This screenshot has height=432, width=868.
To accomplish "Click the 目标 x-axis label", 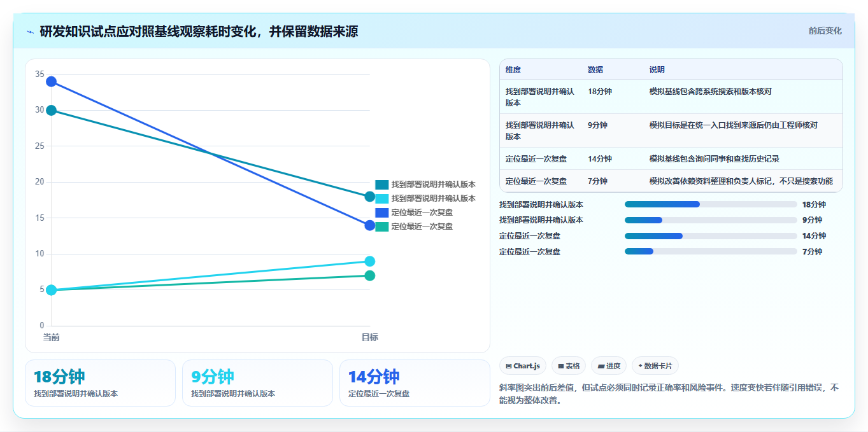I will click(x=369, y=337).
